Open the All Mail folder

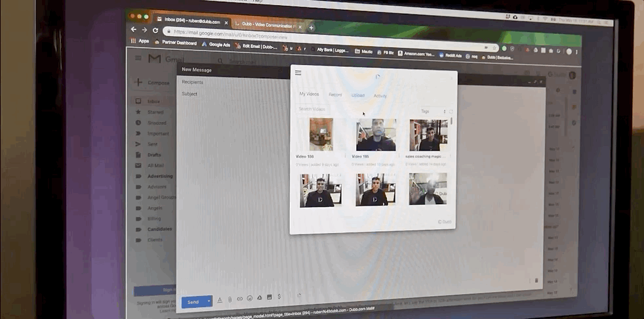(154, 165)
